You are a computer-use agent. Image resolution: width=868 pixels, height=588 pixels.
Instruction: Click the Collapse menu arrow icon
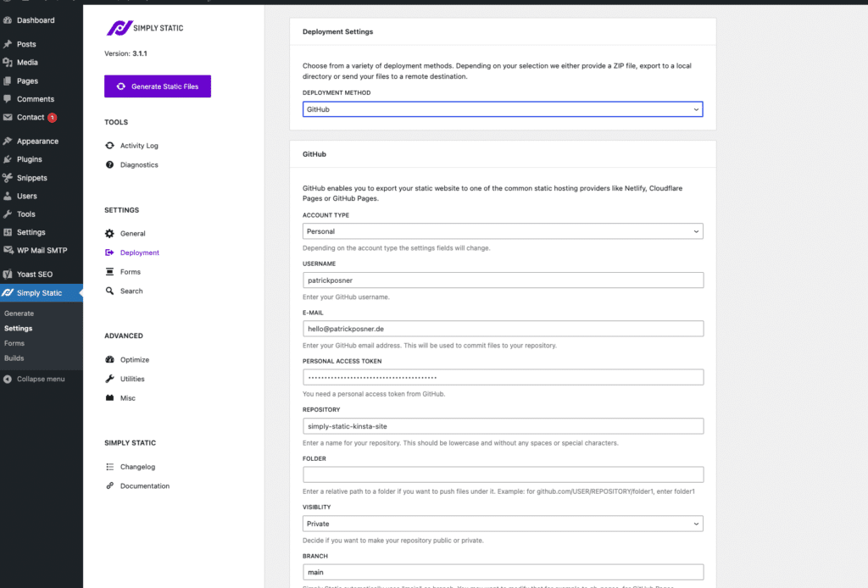pos(7,379)
